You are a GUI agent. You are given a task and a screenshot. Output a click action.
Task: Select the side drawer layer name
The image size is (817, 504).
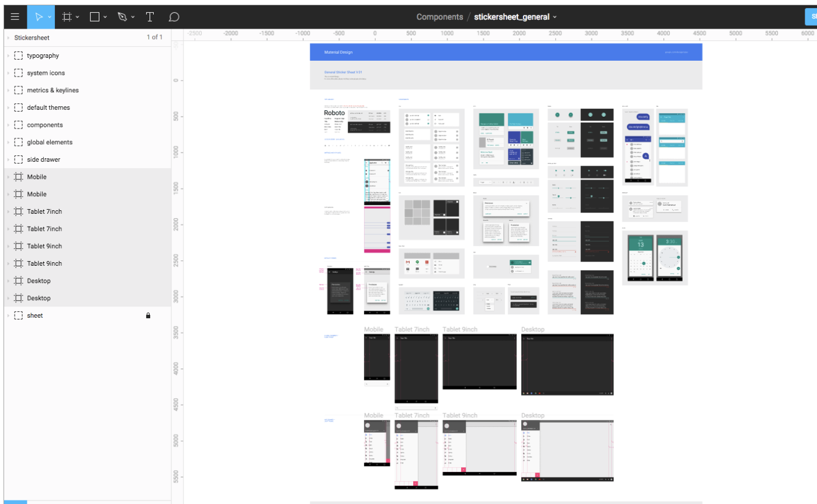(x=43, y=159)
